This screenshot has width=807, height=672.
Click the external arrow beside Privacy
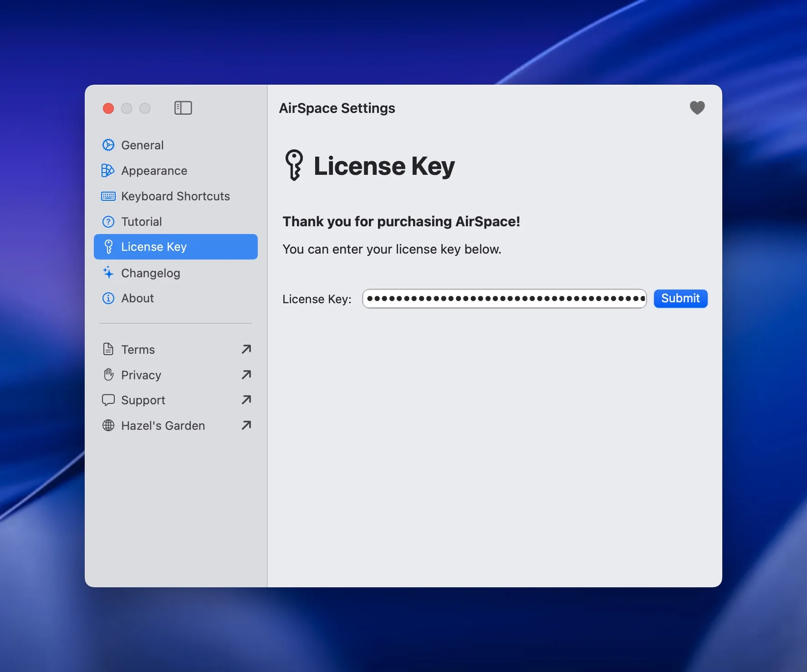[246, 375]
